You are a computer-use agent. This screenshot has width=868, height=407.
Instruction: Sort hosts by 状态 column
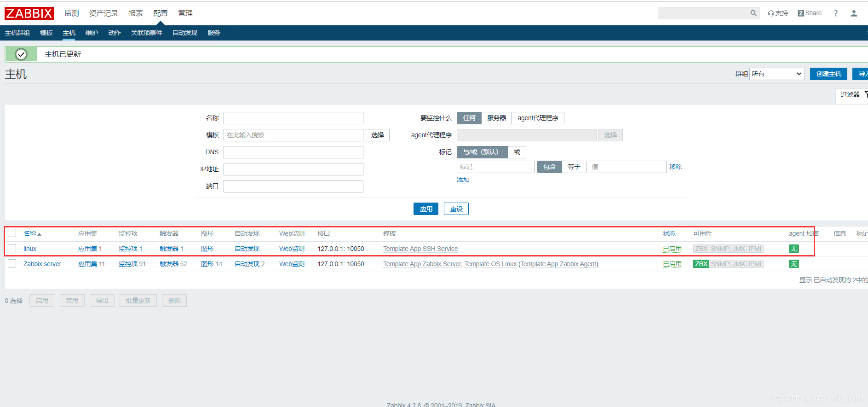pos(669,233)
